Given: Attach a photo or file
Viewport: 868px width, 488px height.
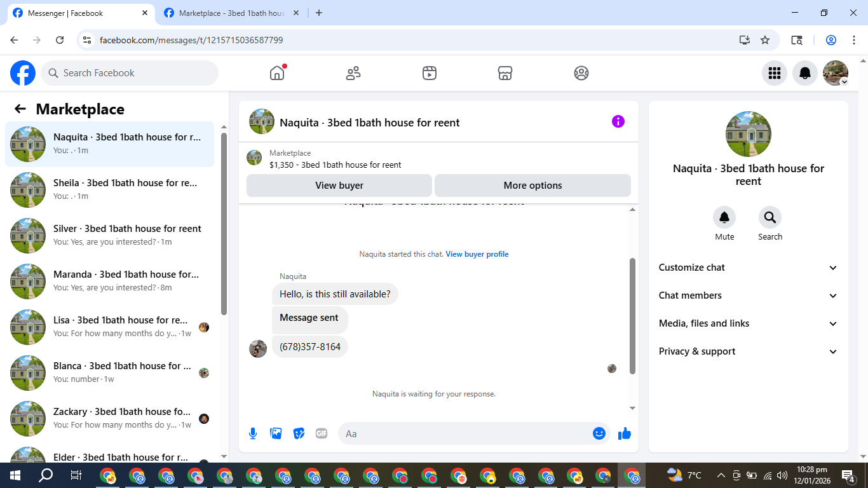Looking at the screenshot, I should 276,433.
